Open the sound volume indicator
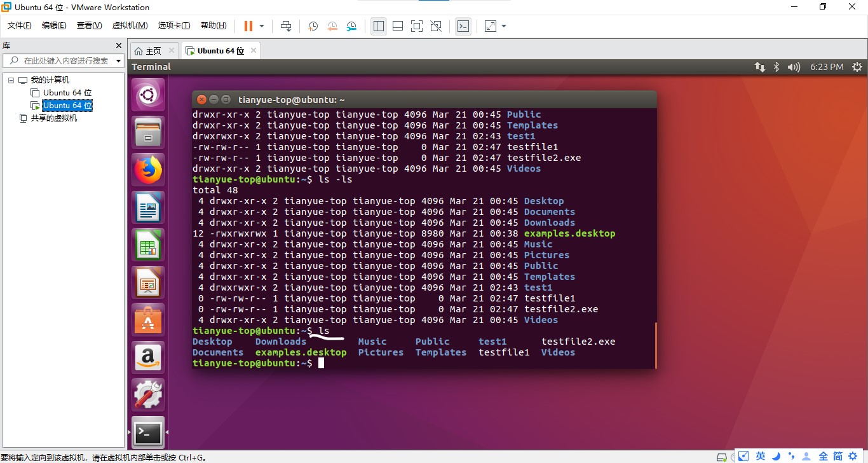The height and width of the screenshot is (463, 868). coord(794,67)
